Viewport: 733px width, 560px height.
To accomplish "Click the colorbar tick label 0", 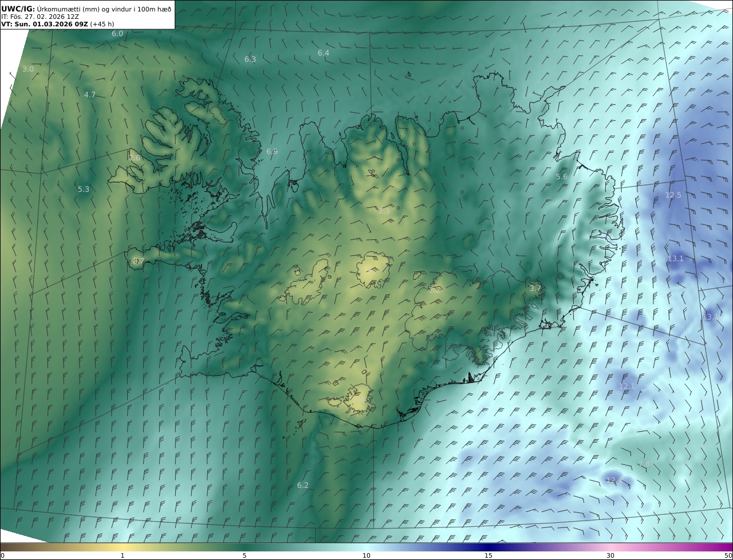I will (2, 555).
